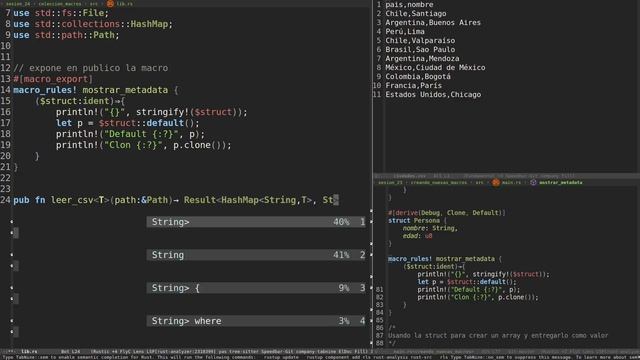
Task: Click 'Colombia,Bogotá' row in CSV pane
Action: pyautogui.click(x=418, y=76)
